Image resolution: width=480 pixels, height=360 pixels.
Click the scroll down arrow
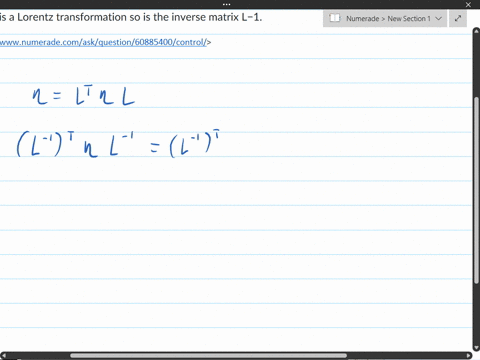(x=476, y=348)
